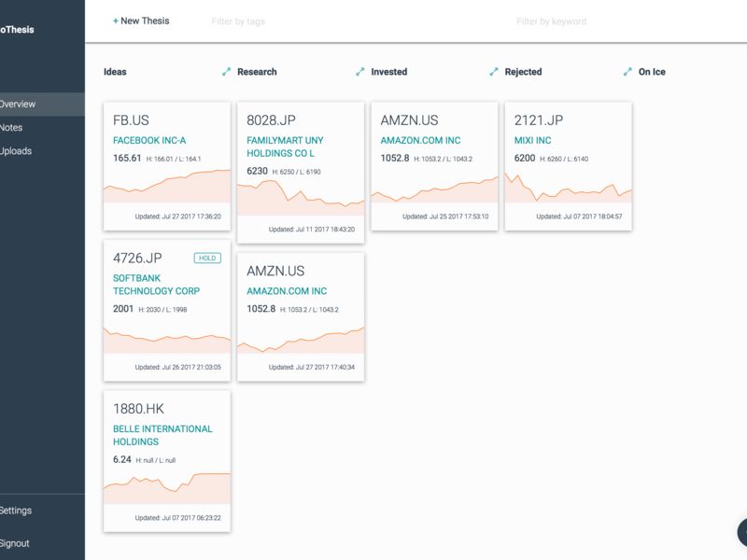Click the AMZN.US ticker in Research column
The height and width of the screenshot is (560, 747).
275,271
